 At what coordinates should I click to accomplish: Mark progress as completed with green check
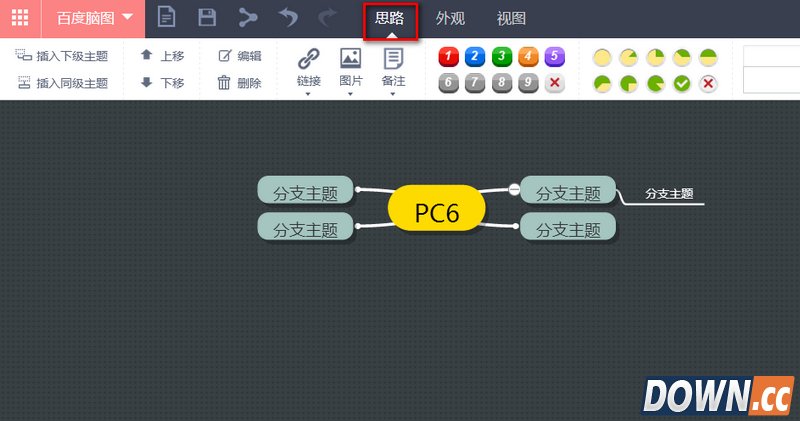coord(682,83)
